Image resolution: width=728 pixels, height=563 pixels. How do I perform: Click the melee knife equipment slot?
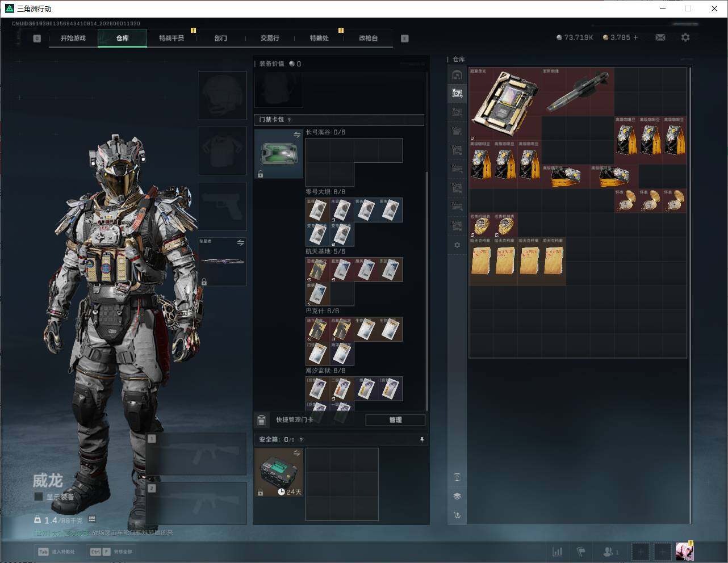(x=222, y=262)
